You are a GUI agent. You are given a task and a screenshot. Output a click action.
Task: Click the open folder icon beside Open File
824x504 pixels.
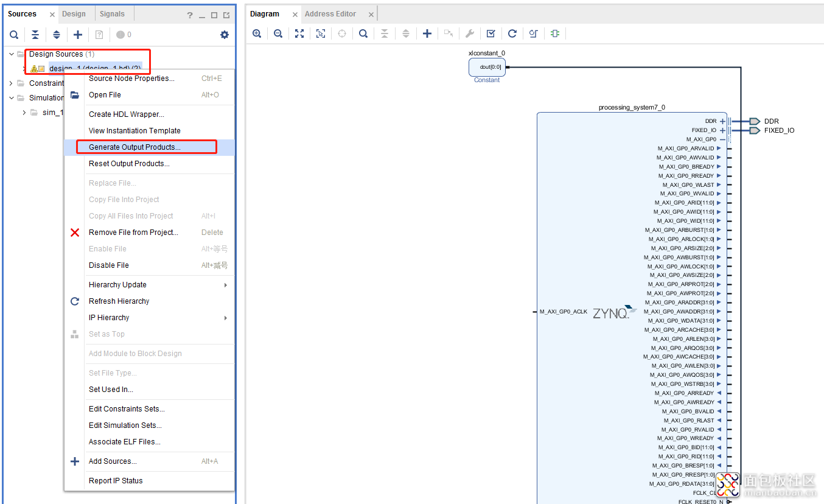click(x=75, y=95)
